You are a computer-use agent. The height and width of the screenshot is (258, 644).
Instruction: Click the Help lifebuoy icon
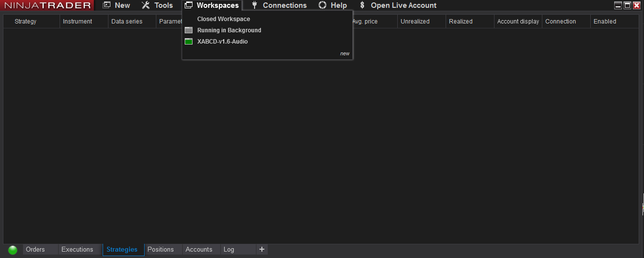pos(322,5)
